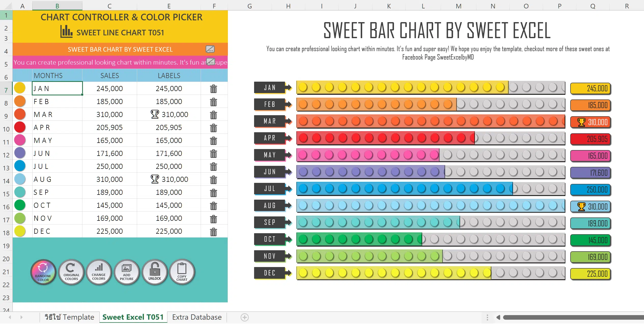Select cell with month J A N
Screen dimensions: 644x324
coord(57,88)
